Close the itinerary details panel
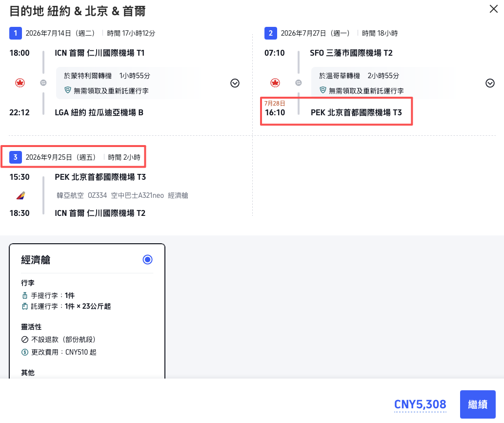 point(493,9)
